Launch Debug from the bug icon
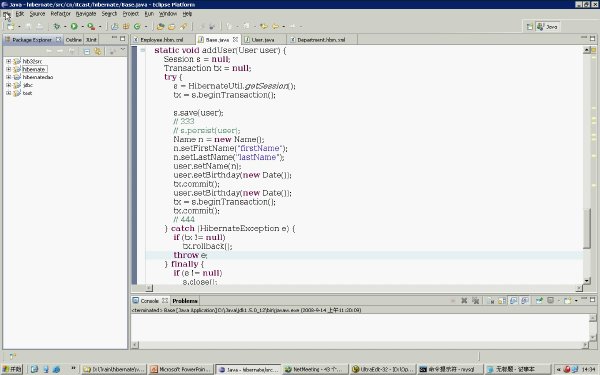The image size is (600, 375). 57,26
